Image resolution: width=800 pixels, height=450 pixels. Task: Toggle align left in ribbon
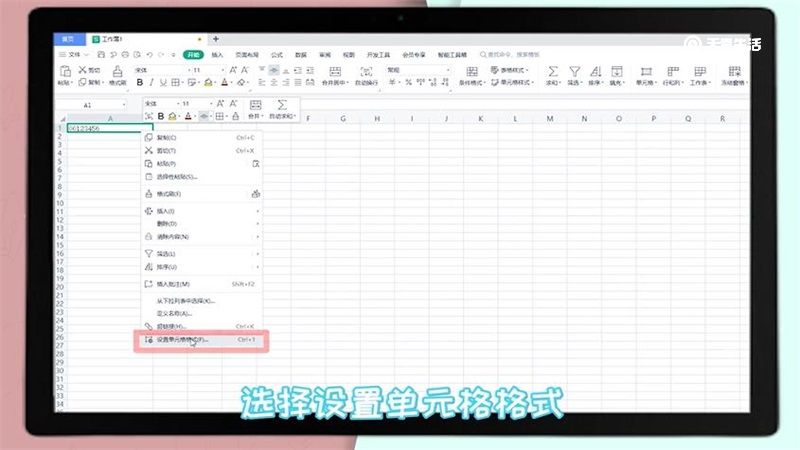(x=262, y=82)
